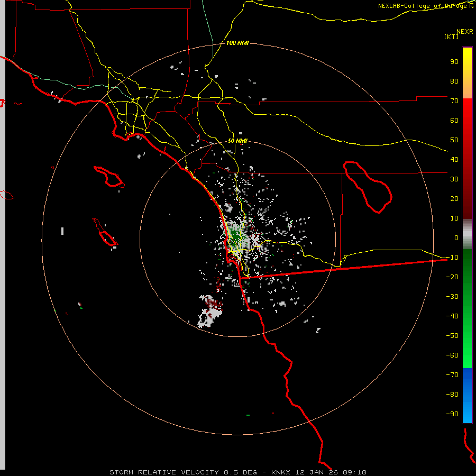Select the "50" value on the velocity scale
Viewport: 476px width, 476px height.
454,140
